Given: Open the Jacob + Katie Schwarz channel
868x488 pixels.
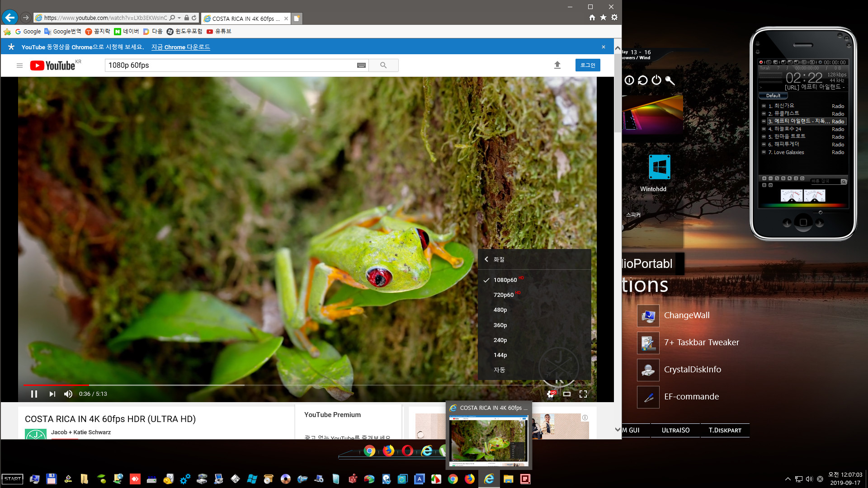Looking at the screenshot, I should click(81, 432).
